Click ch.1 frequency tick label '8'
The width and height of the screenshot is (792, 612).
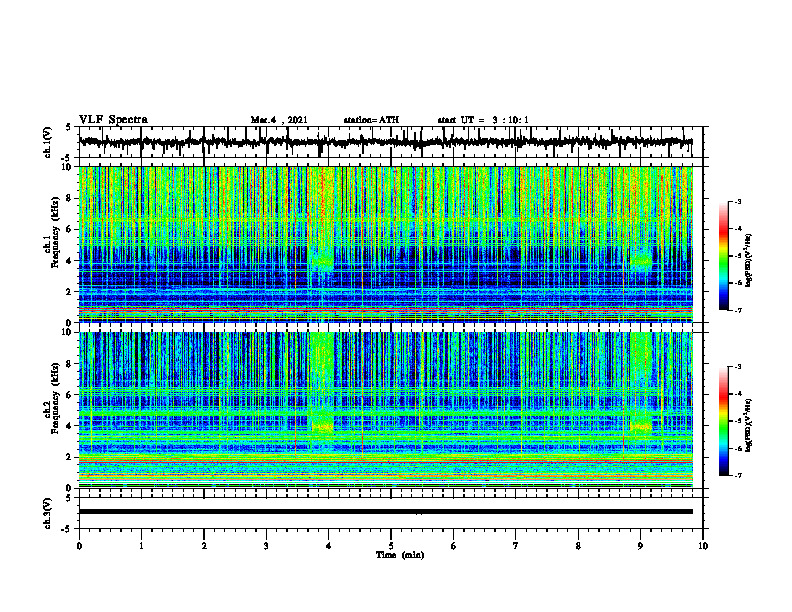(70, 198)
